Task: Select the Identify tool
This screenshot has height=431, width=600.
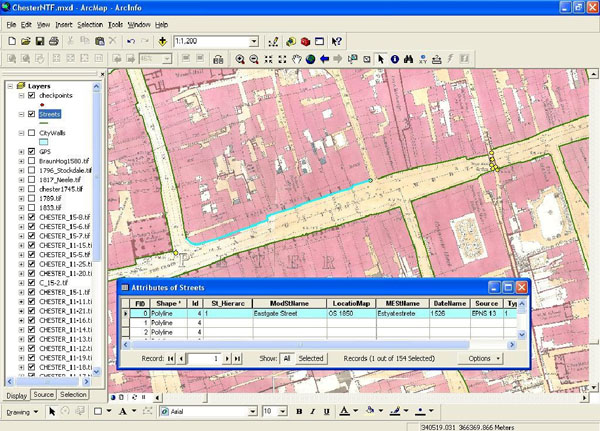Action: tap(395, 59)
